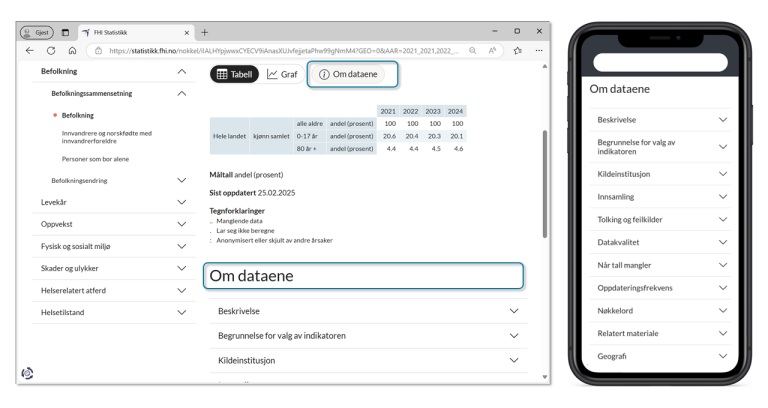Open browser settings three-dots menu
Image resolution: width=768 pixels, height=408 pixels.
(x=539, y=50)
